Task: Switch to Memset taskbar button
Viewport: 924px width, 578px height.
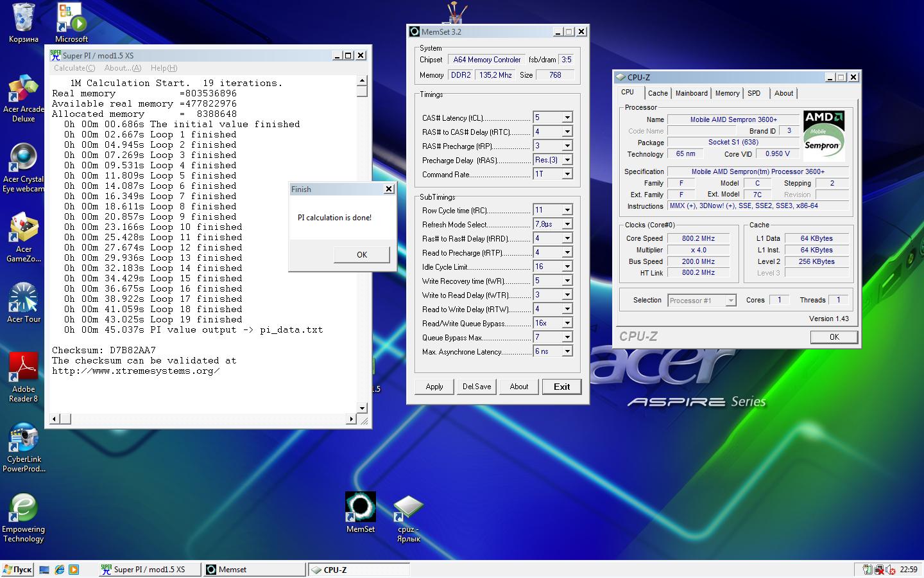Action: [x=254, y=570]
